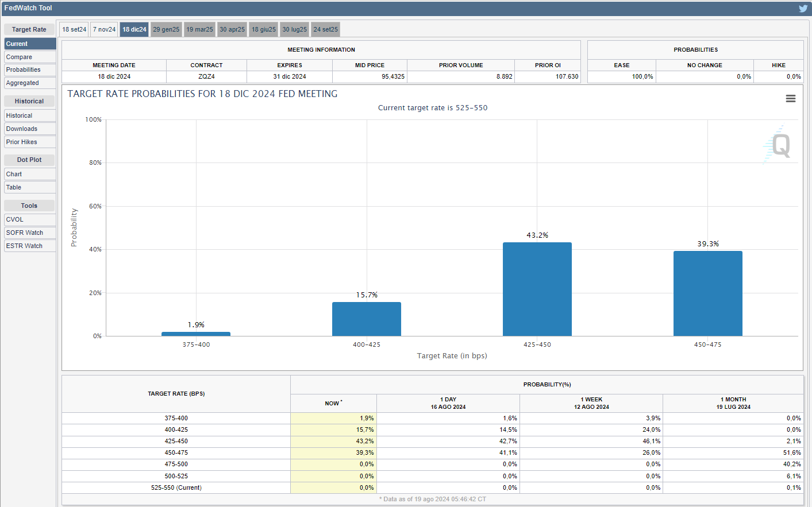This screenshot has width=812, height=507.
Task: Open SOFR Watch tool
Action: click(x=30, y=233)
